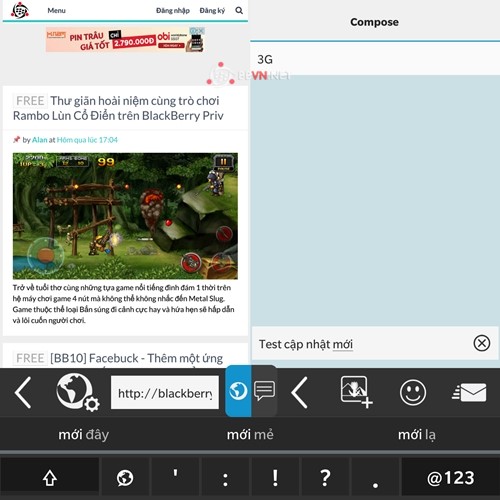Go back from the Compose screen
The width and height of the screenshot is (500, 500).
click(299, 393)
